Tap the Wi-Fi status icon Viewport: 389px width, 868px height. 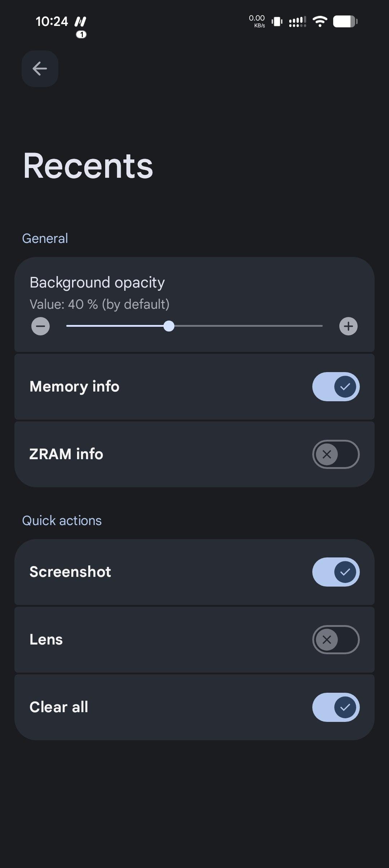coord(319,22)
